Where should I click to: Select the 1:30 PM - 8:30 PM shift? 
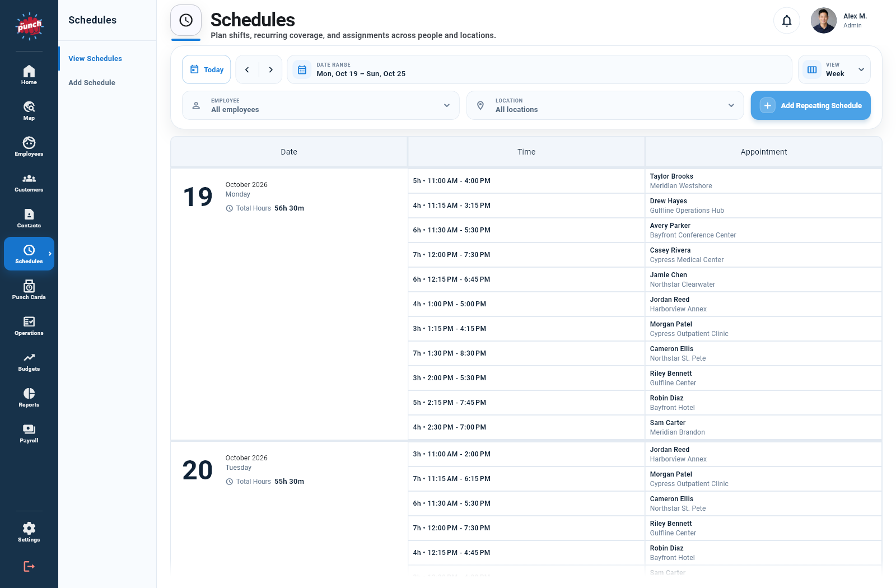pyautogui.click(x=526, y=353)
